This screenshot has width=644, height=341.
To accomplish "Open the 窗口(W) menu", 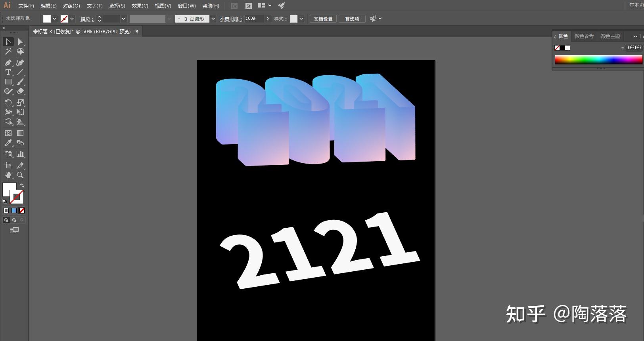I will click(x=187, y=6).
